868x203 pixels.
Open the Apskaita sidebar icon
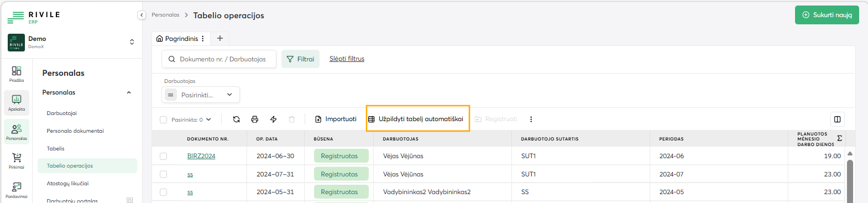17,102
